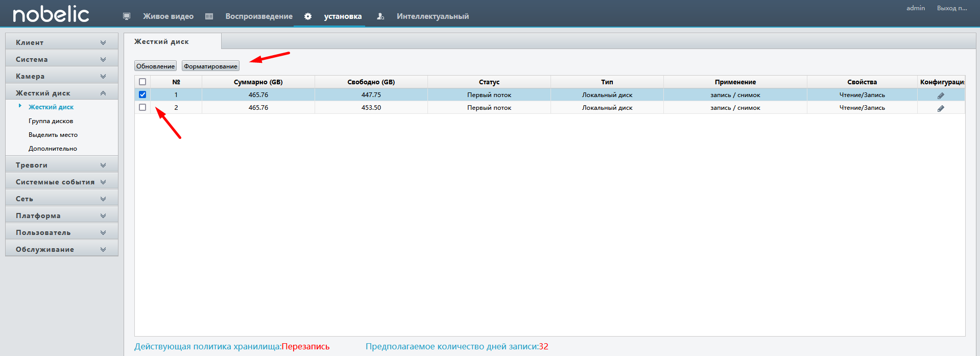Expand the Пользователь sidebar section
The image size is (980, 356).
tap(62, 232)
